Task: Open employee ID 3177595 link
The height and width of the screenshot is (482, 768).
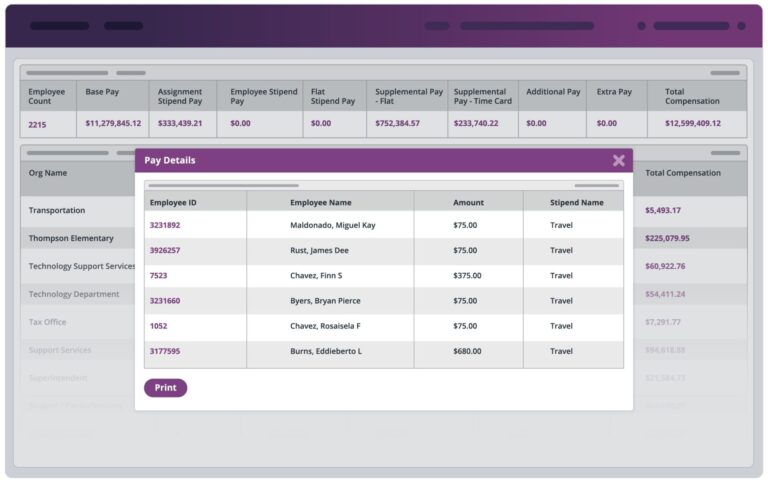Action: click(x=165, y=351)
